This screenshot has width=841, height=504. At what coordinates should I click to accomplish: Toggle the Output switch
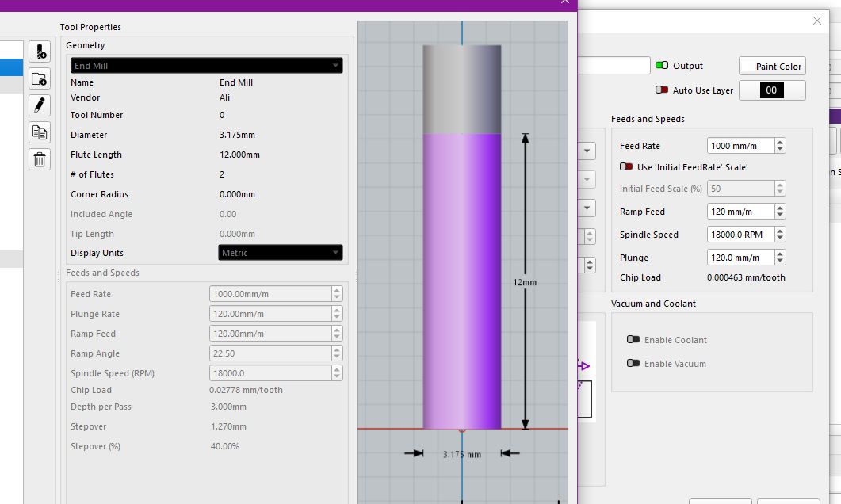click(x=662, y=66)
